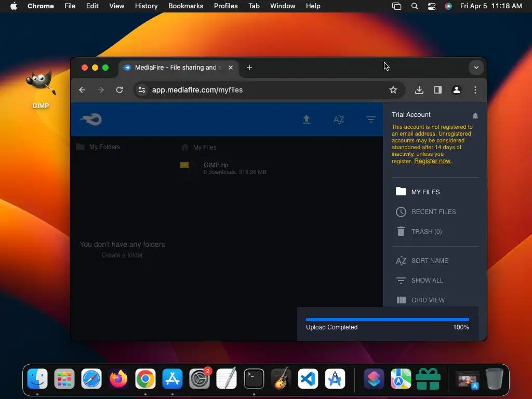
Task: Click the MediaFire flame logo
Action: coord(91,119)
